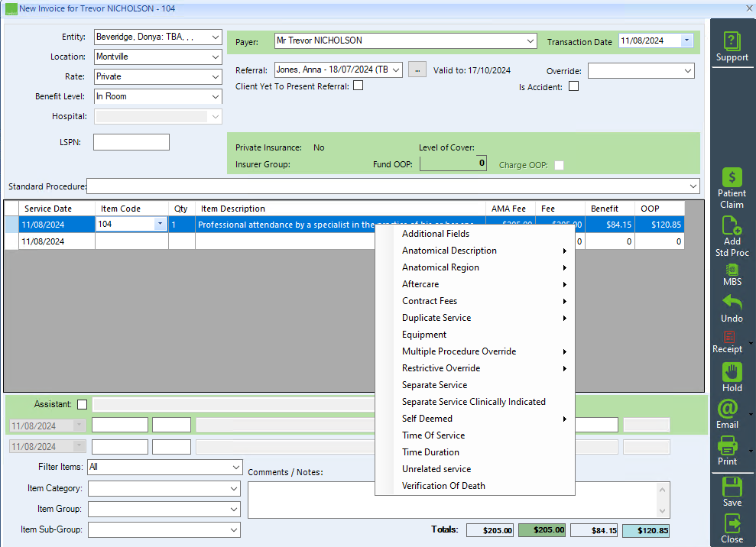The width and height of the screenshot is (756, 547).
Task: Expand the Item Sub-Group dropdown
Action: click(x=234, y=530)
